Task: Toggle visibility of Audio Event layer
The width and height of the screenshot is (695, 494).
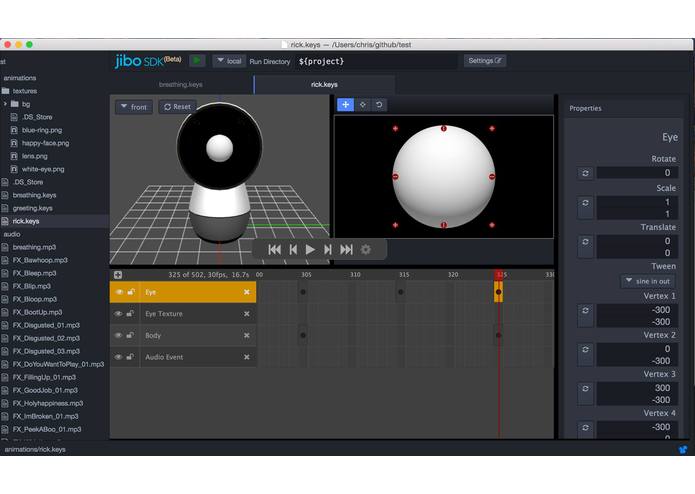Action: (x=118, y=357)
